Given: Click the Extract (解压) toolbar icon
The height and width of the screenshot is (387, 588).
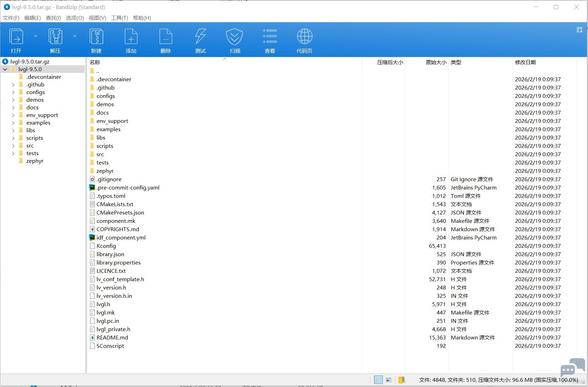Looking at the screenshot, I should click(55, 36).
